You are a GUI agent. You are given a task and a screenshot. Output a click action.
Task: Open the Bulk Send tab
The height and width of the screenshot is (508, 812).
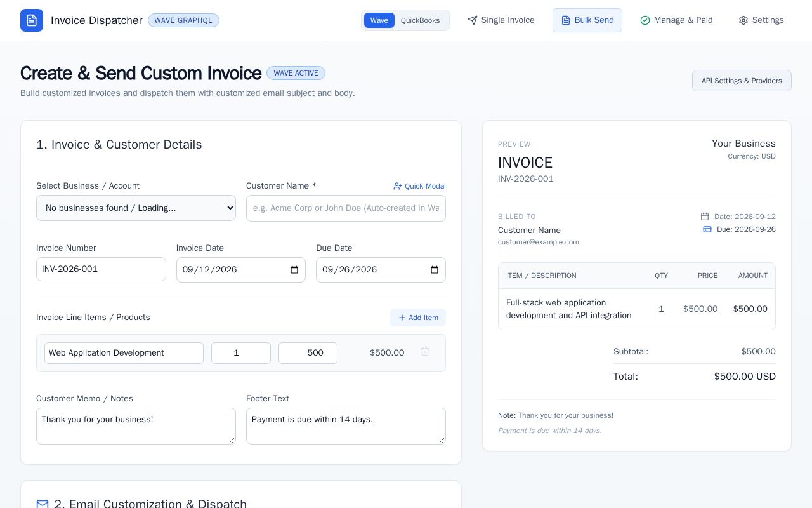[587, 20]
